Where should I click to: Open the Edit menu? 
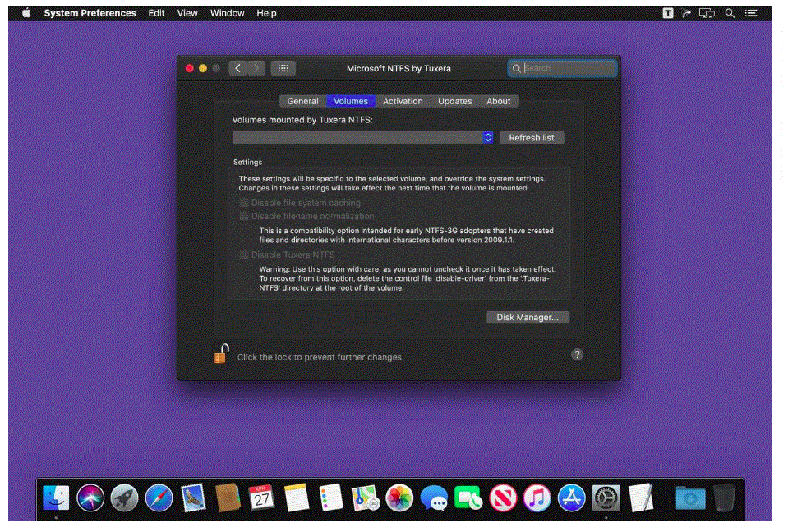[156, 13]
